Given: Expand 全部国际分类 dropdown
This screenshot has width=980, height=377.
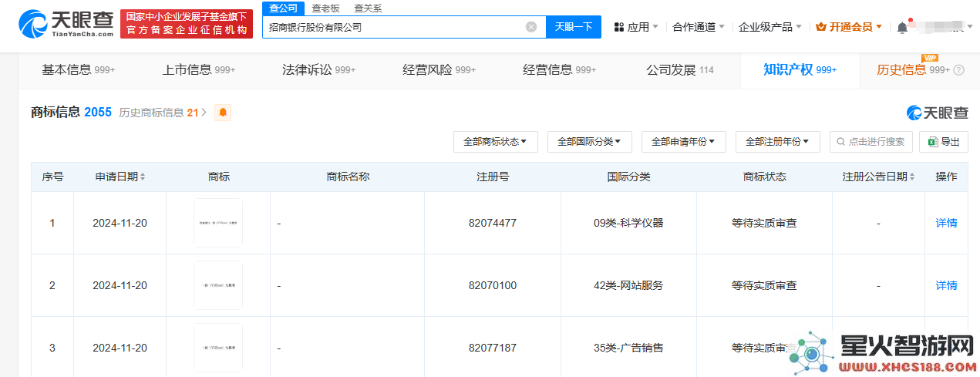Looking at the screenshot, I should coord(589,142).
